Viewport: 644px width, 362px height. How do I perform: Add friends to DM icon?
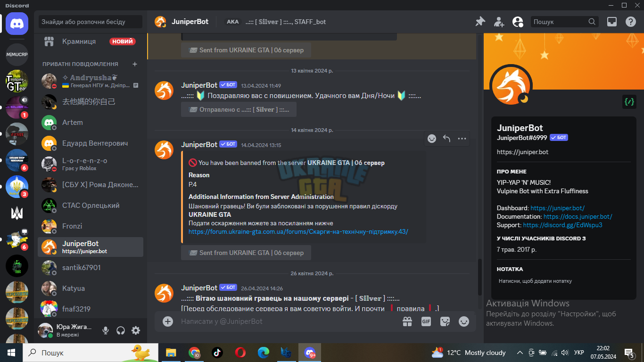tap(499, 22)
